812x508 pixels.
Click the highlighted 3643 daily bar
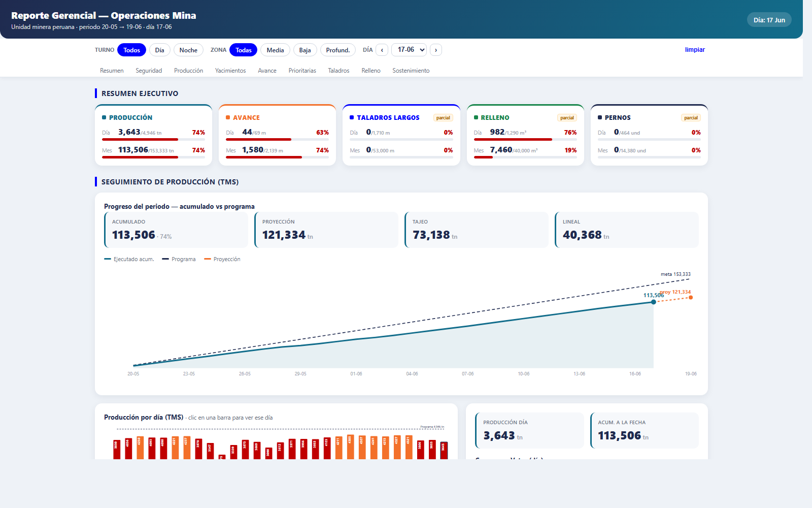[444, 451]
